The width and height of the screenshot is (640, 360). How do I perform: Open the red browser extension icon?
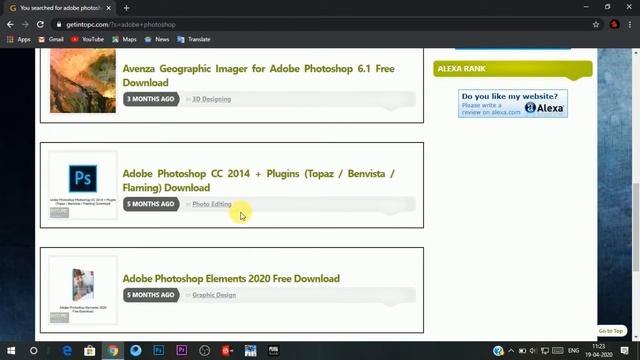tap(614, 24)
